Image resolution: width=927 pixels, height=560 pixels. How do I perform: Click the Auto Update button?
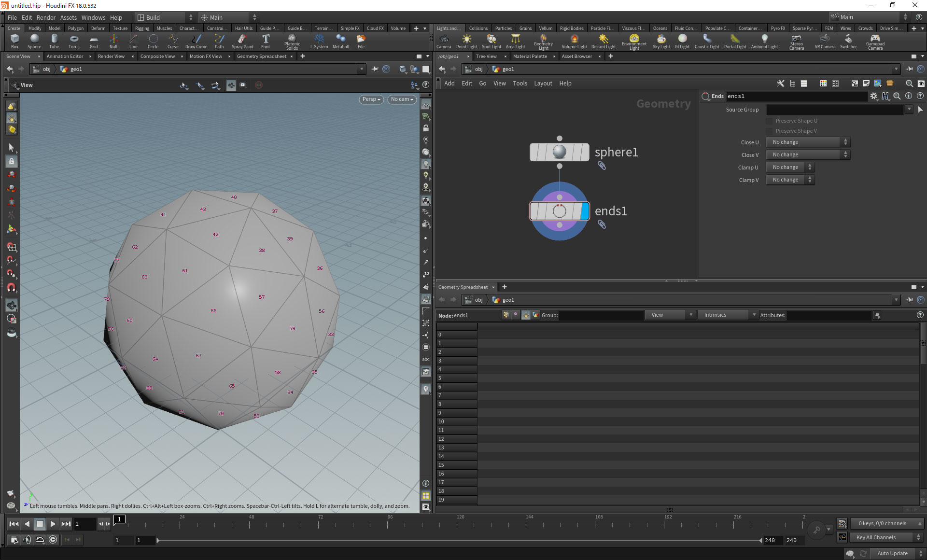[892, 553]
